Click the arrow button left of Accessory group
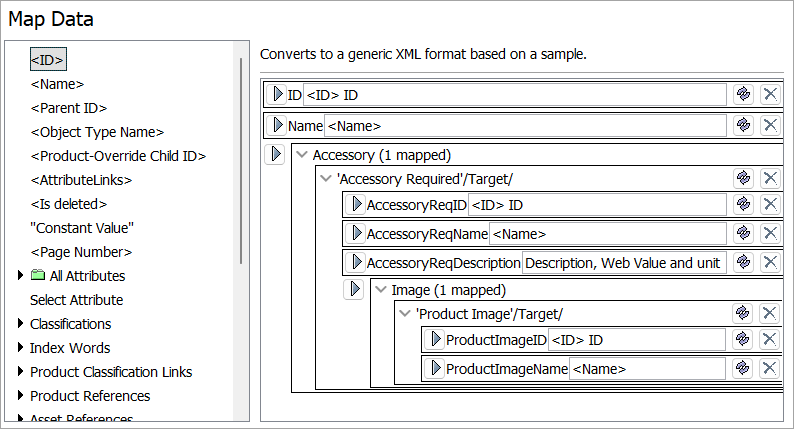 [x=277, y=154]
